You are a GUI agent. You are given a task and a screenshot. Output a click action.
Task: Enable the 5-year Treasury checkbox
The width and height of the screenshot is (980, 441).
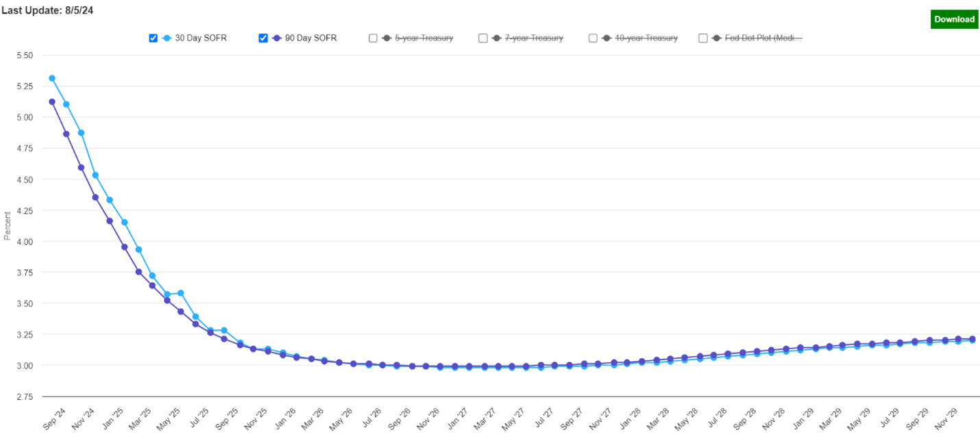click(373, 38)
